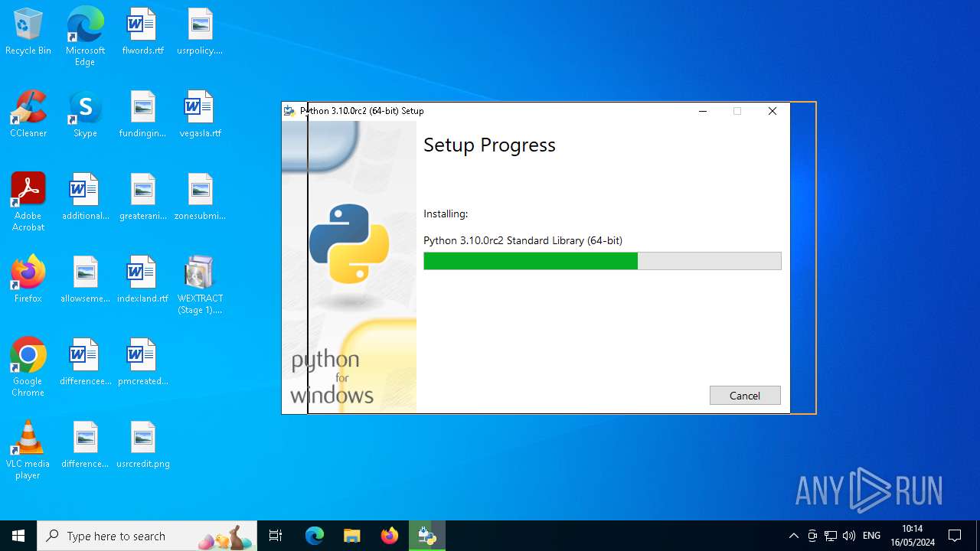Select the vegasla.rtf document
980x551 pixels.
click(x=200, y=115)
